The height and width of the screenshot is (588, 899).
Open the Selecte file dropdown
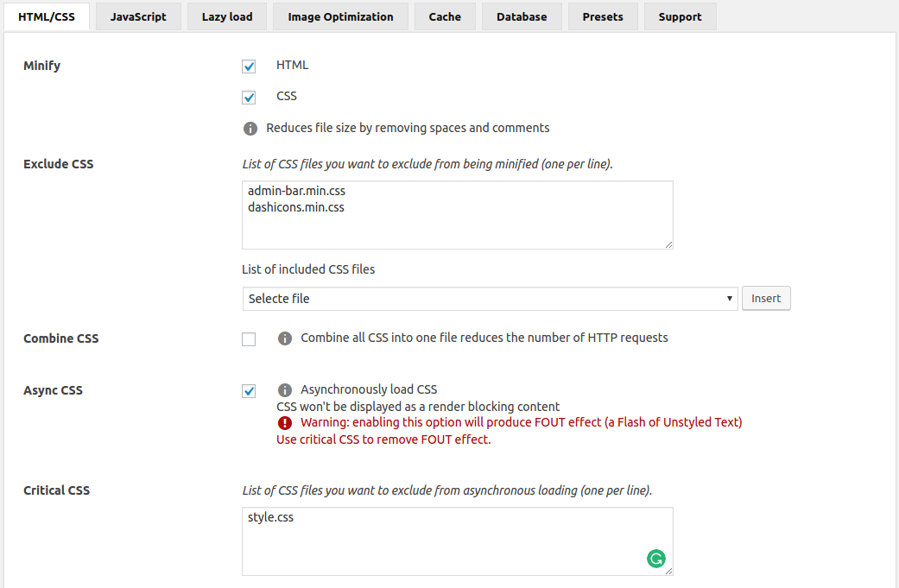490,299
